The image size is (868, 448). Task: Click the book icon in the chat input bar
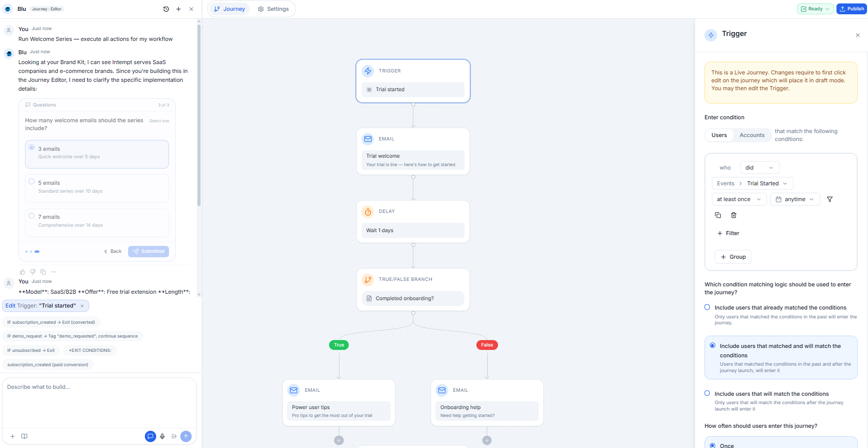coord(24,436)
